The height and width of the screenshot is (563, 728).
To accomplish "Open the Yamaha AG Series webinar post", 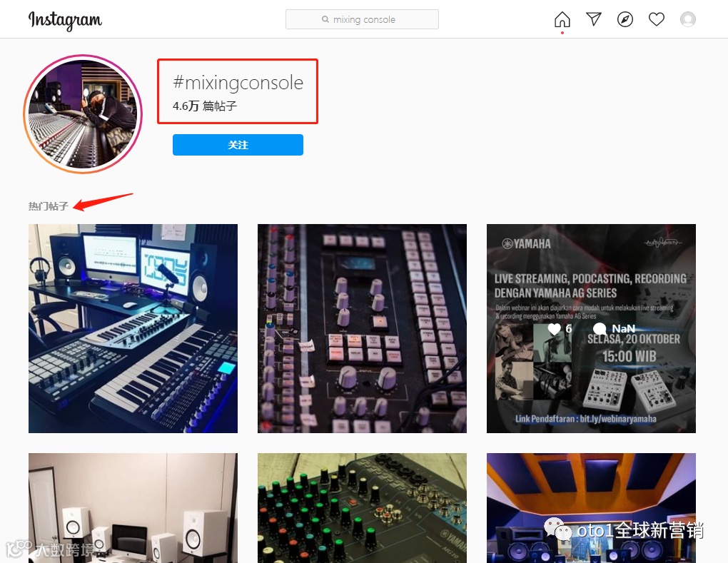I will [591, 329].
